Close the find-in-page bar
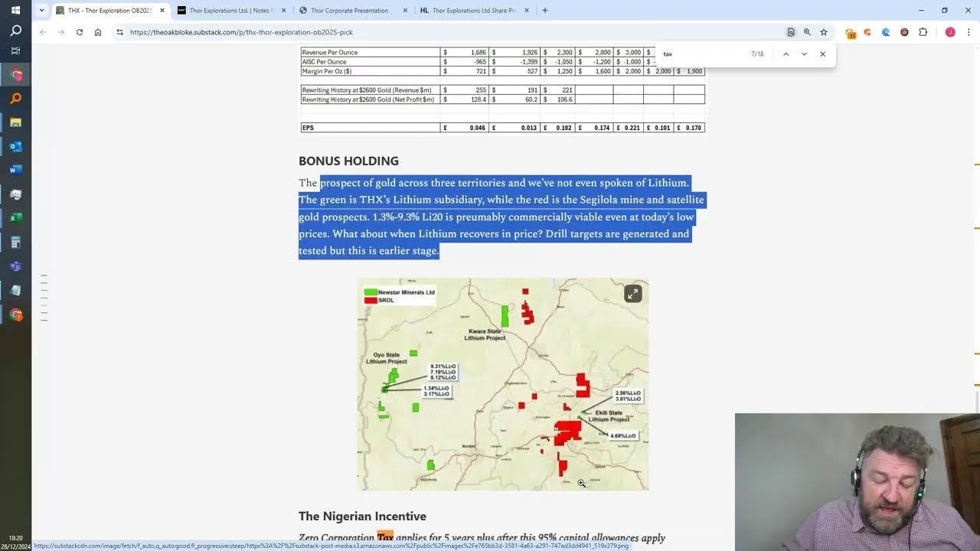980x551 pixels. pyautogui.click(x=823, y=54)
